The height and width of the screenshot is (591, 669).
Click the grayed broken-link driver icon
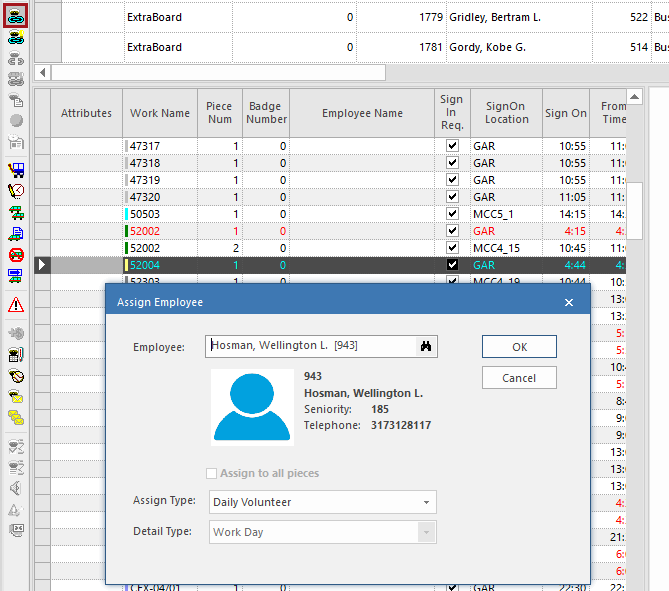point(16,58)
